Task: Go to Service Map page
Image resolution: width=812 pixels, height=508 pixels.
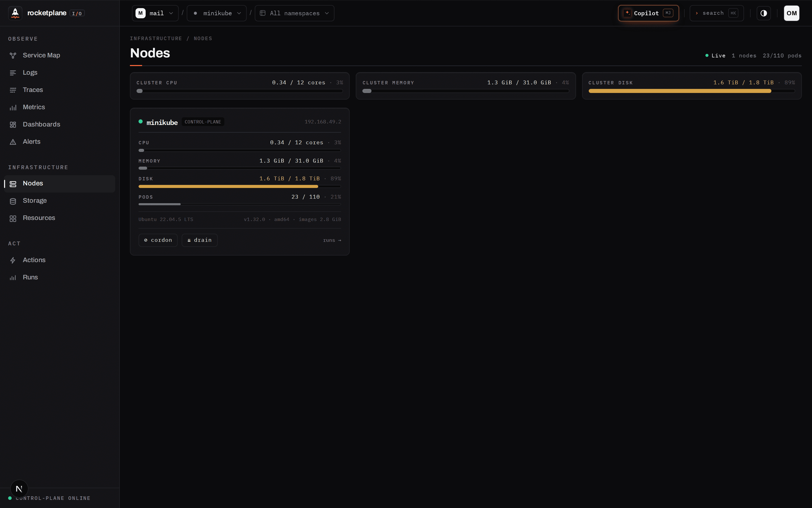Action: click(60, 55)
